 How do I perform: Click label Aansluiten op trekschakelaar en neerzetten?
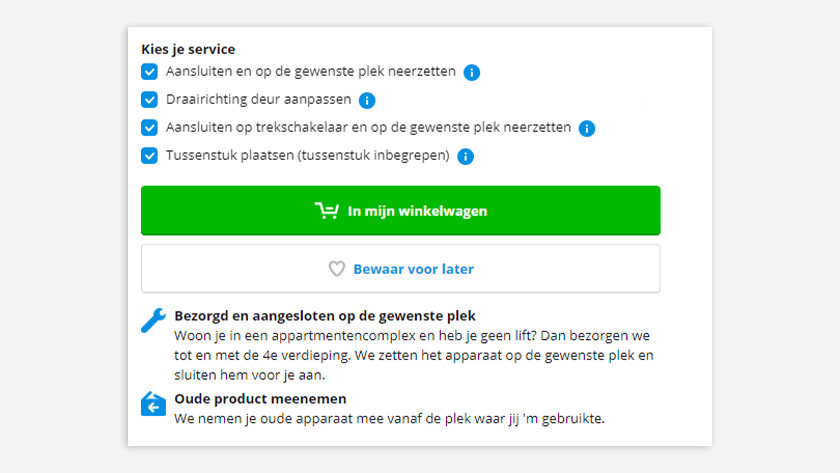point(369,127)
